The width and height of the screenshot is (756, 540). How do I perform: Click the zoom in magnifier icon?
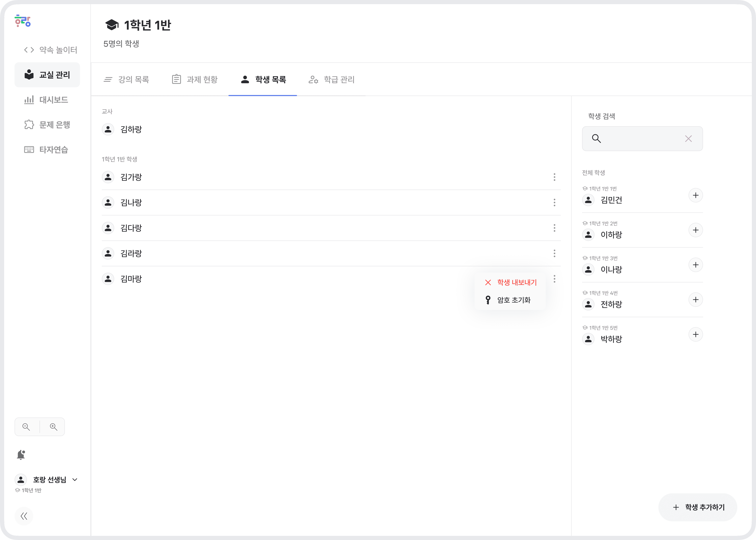[53, 427]
